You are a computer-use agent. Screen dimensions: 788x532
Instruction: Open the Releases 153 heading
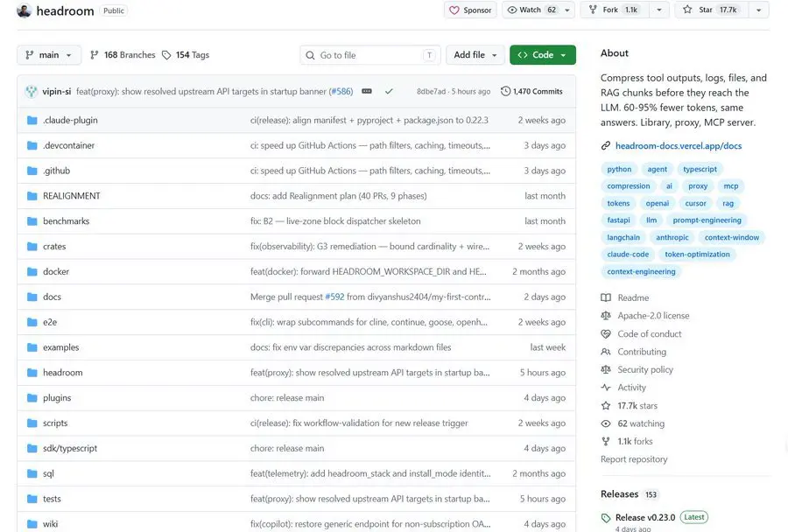tap(629, 494)
